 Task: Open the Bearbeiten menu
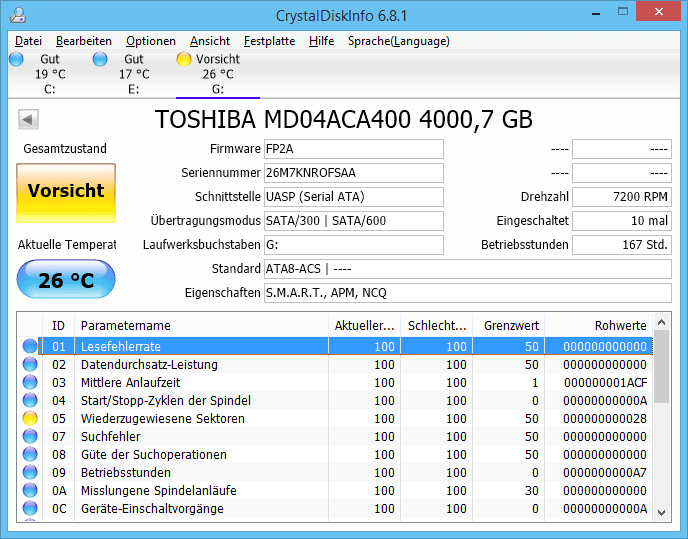pos(84,41)
